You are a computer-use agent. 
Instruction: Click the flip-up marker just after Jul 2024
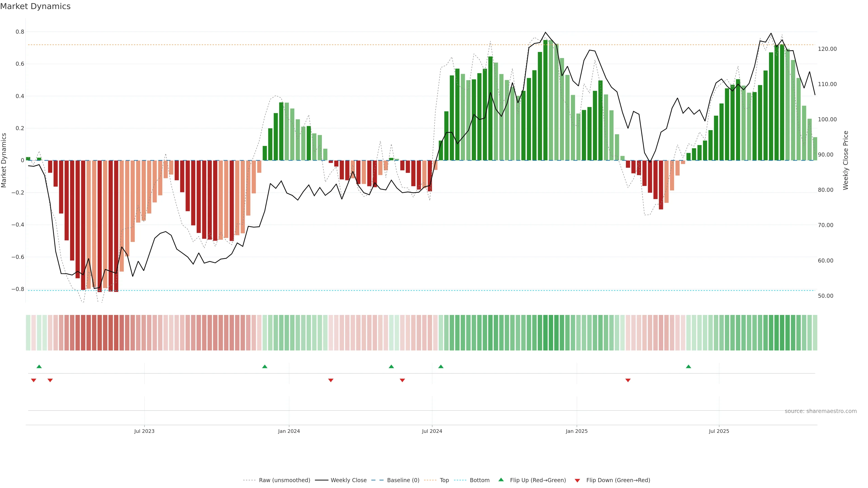(441, 366)
